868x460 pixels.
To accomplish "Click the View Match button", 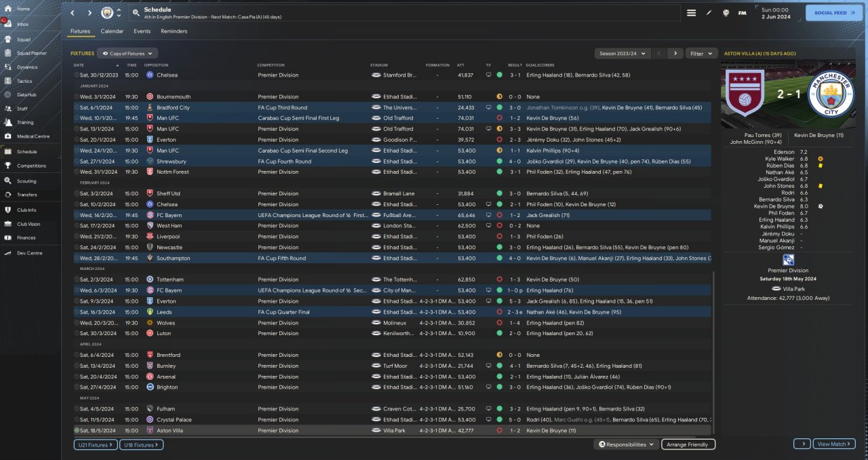I will [x=833, y=444].
